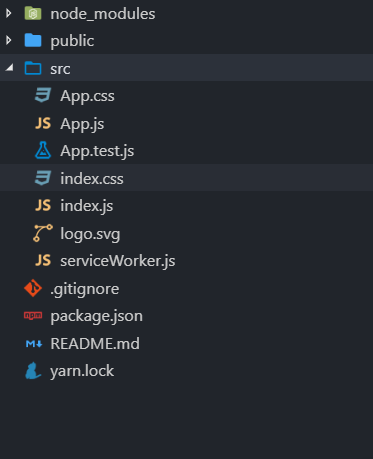Image resolution: width=373 pixels, height=459 pixels.
Task: Expand the public folder arrow
Action: (9, 40)
